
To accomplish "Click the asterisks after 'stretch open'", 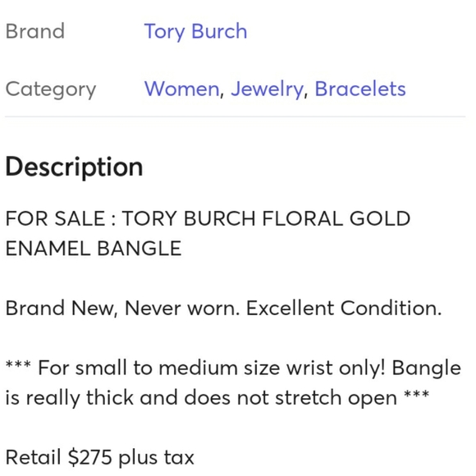I will pos(417,394).
